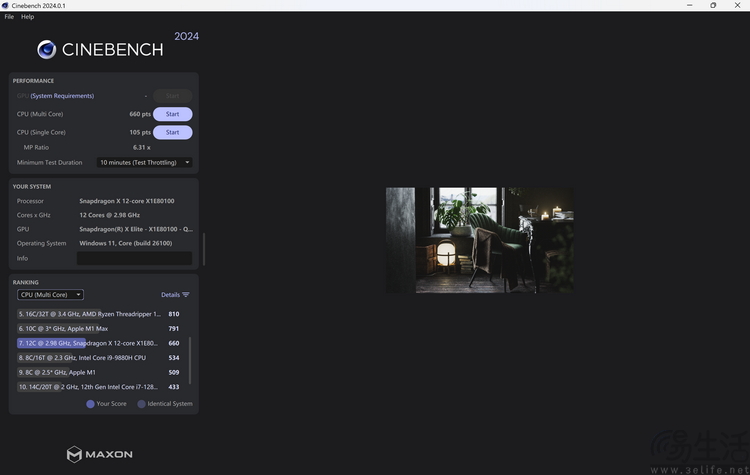Start the CPU Multi Core benchmark
The width and height of the screenshot is (750, 475).
[x=173, y=114]
